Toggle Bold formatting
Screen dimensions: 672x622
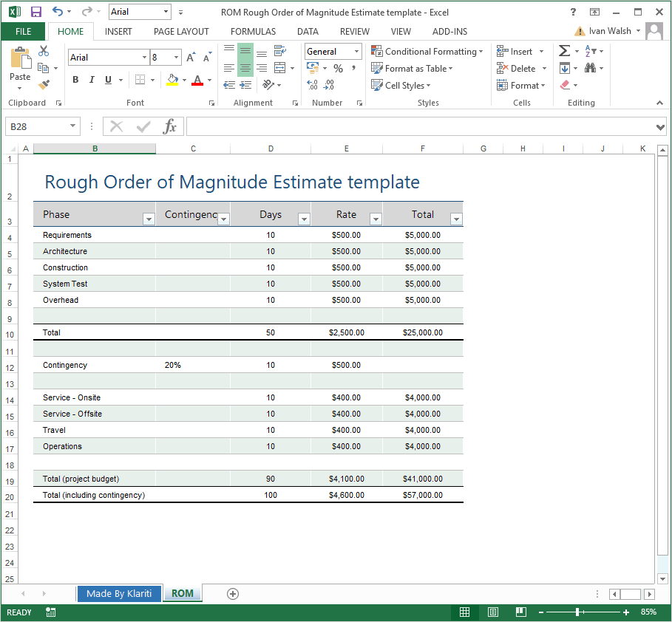pos(75,80)
